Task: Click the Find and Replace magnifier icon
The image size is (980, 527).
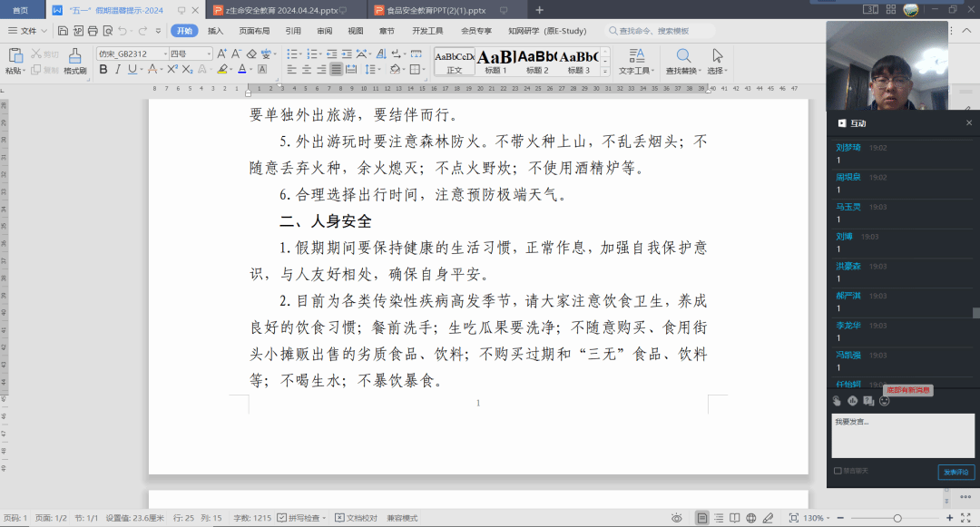Action: coord(682,55)
